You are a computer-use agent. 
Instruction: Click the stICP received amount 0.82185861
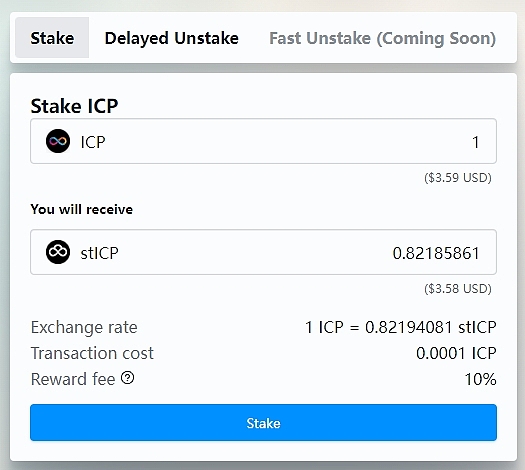(x=436, y=253)
